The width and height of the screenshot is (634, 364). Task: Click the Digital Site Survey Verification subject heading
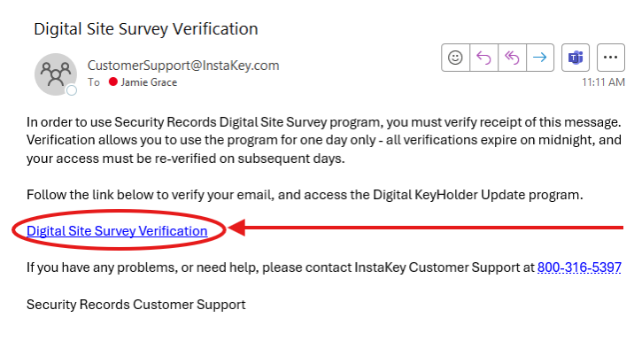146,28
